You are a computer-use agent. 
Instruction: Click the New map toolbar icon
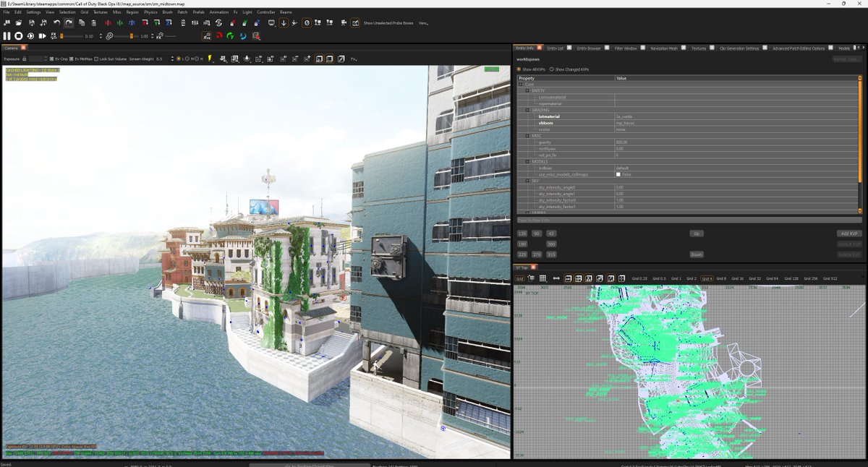click(7, 22)
